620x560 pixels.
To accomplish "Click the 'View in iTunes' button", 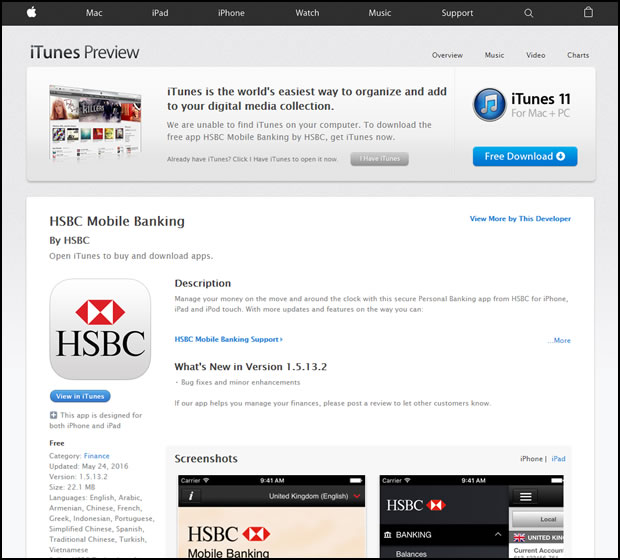I will point(80,396).
